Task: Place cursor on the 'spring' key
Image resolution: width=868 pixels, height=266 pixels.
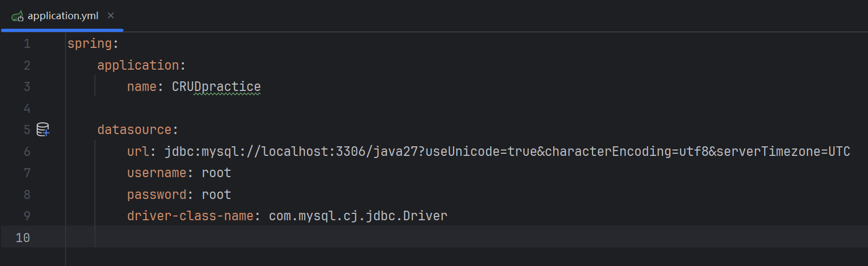Action: tap(90, 44)
